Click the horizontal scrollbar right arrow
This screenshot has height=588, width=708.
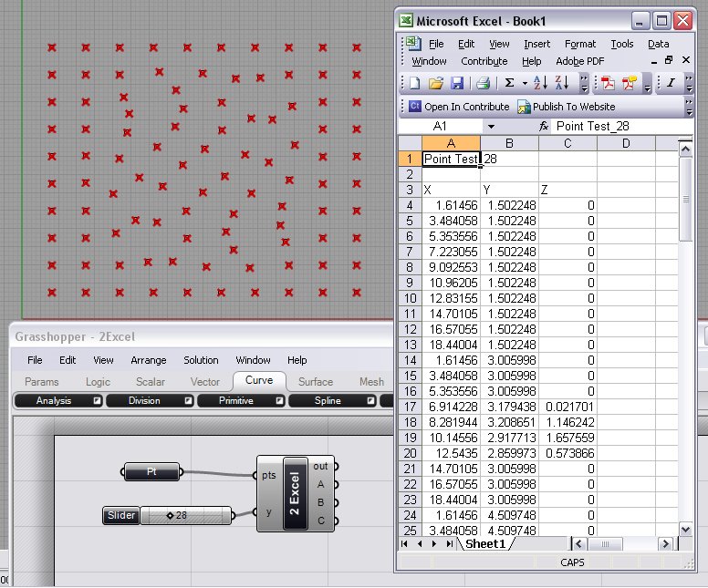pyautogui.click(x=665, y=543)
